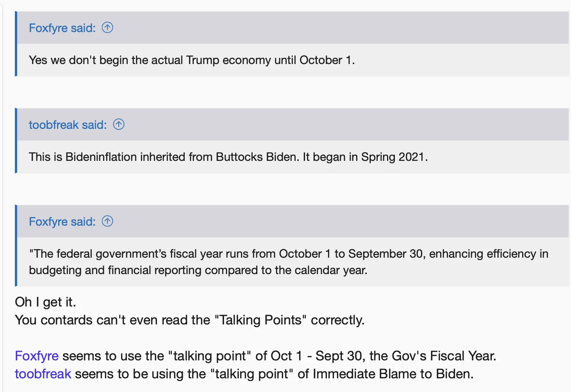Open the "toobfreak said:" quote link

68,125
